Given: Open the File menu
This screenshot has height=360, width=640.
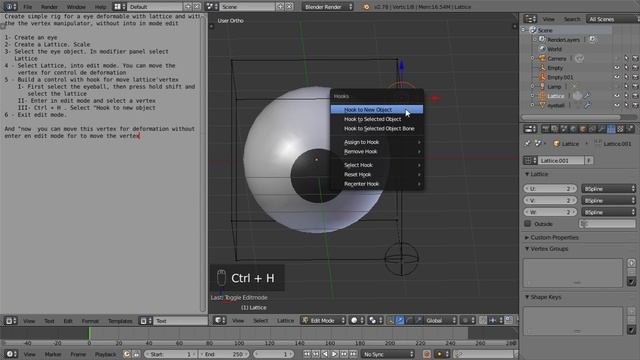Looking at the screenshot, I should click(27, 7).
